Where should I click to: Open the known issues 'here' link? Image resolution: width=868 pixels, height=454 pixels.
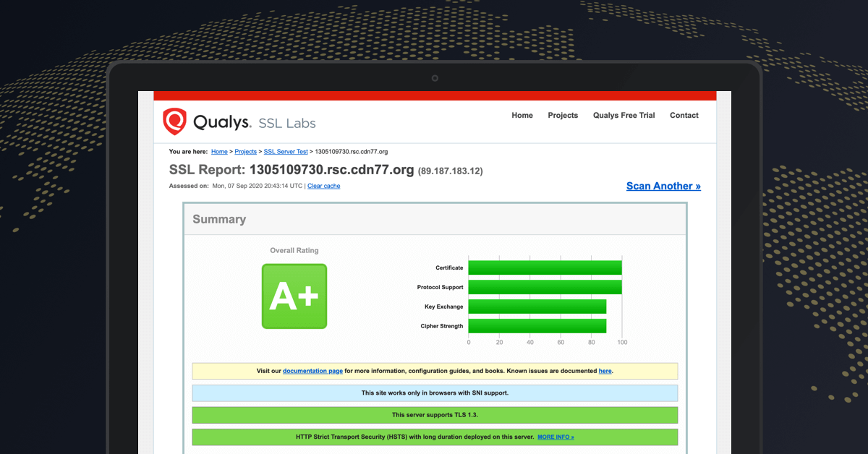point(605,371)
